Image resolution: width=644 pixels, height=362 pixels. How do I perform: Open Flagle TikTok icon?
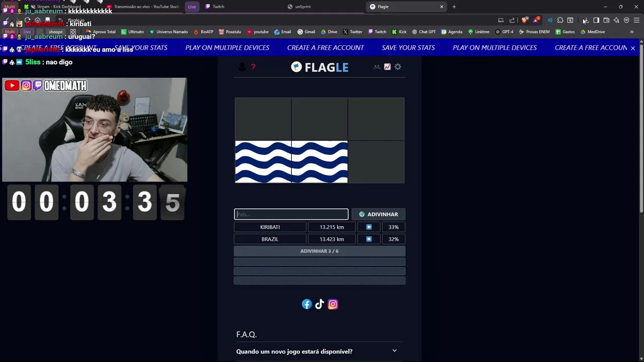click(319, 304)
